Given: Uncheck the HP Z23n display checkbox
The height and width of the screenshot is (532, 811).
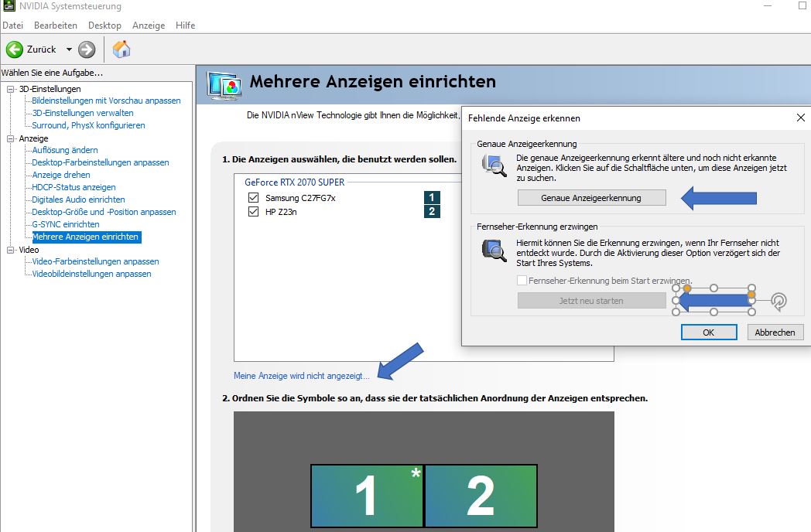Looking at the screenshot, I should [254, 211].
